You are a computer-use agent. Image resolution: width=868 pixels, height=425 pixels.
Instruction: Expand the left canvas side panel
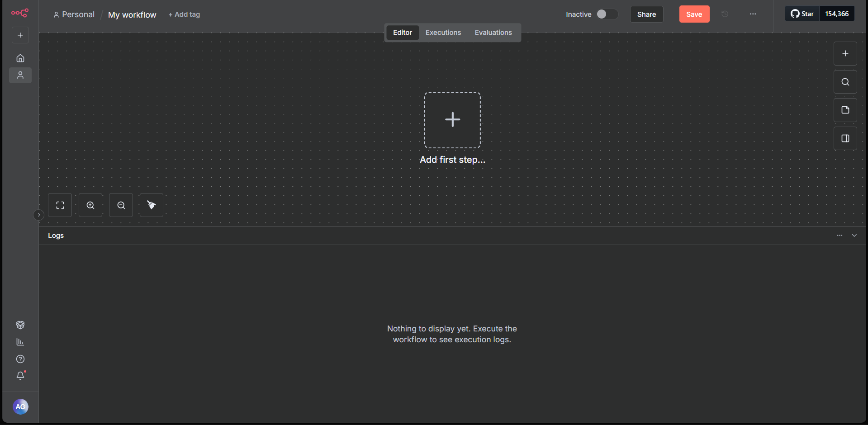(39, 214)
